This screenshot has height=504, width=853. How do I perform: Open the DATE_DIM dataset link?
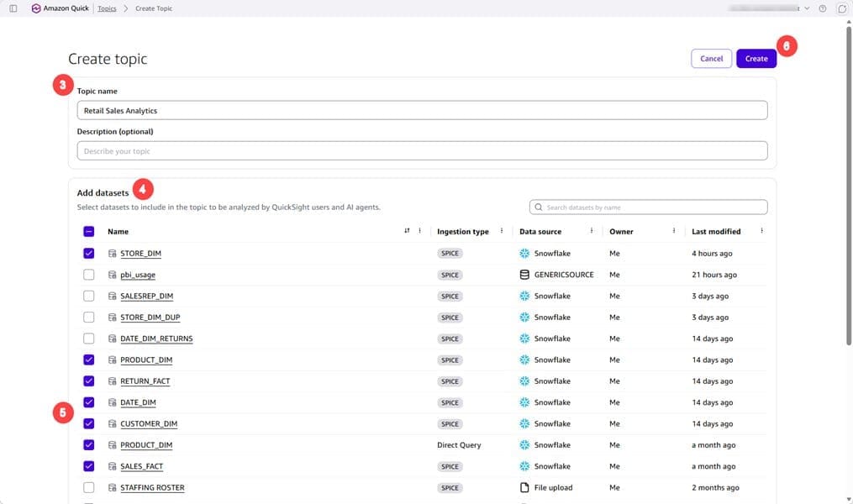138,402
